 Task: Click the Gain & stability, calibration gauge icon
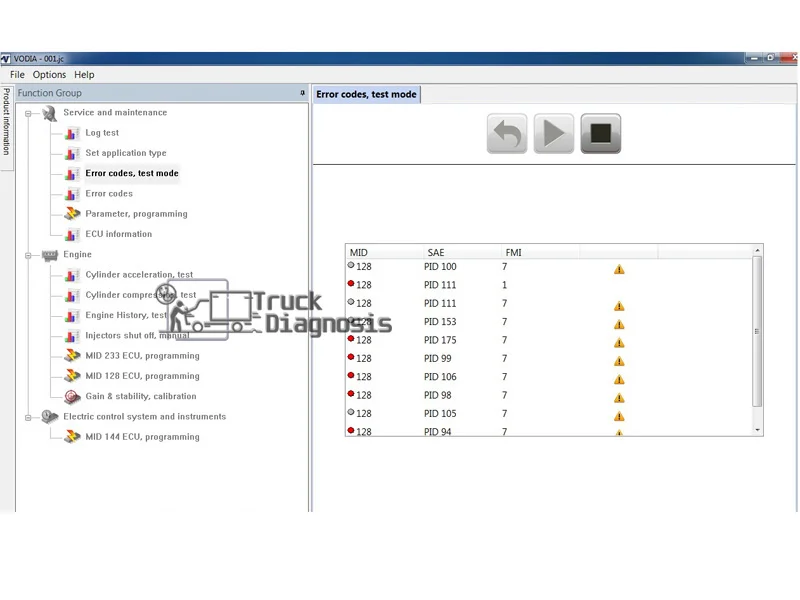[x=71, y=396]
